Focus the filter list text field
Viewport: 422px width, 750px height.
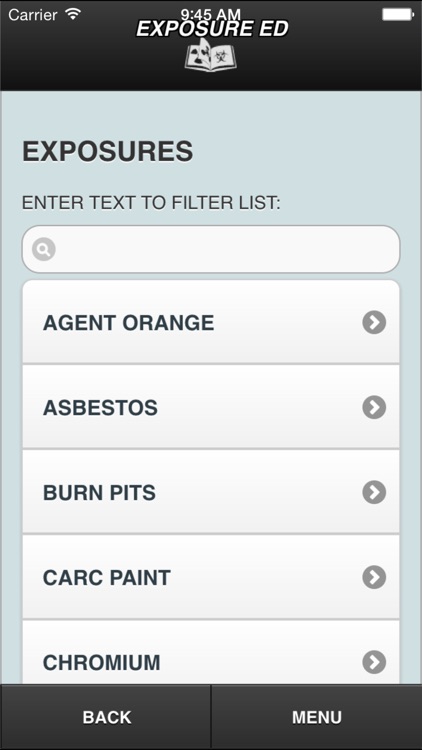[x=211, y=249]
